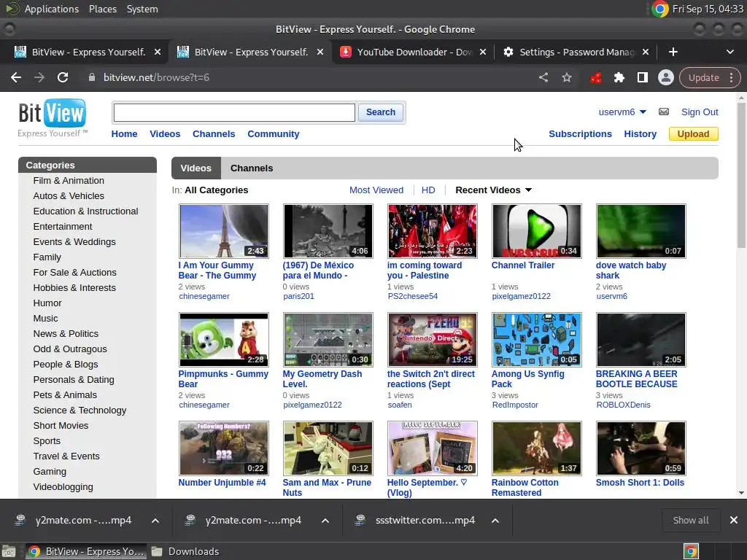Open Downloads folder from the taskbar

click(x=185, y=551)
